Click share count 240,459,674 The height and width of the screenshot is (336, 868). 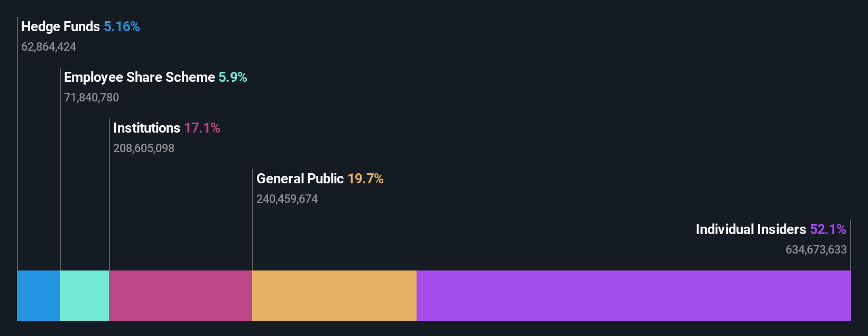click(287, 199)
